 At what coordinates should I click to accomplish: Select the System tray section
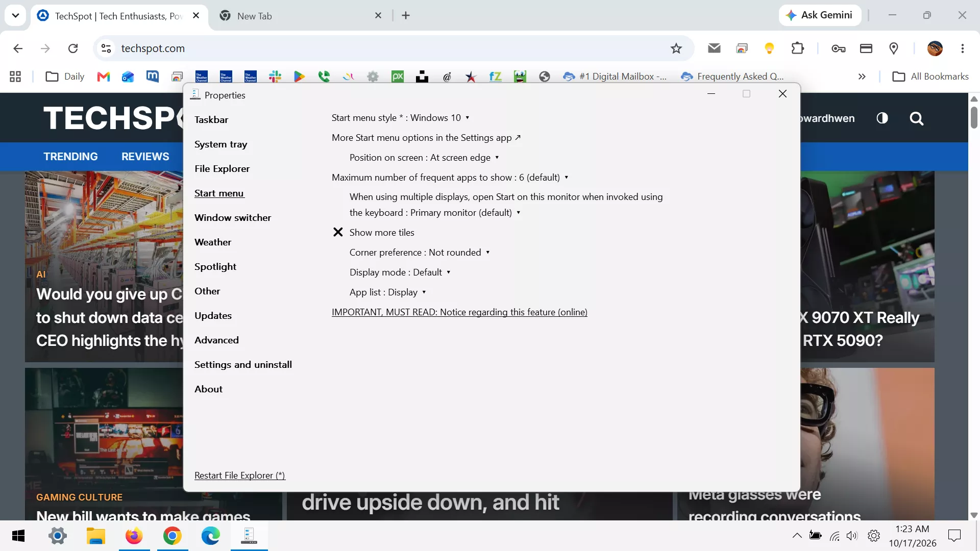click(220, 144)
